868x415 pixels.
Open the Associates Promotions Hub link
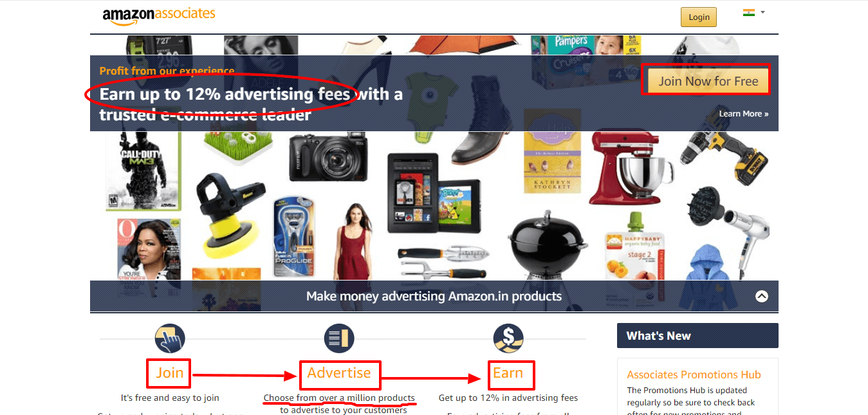point(694,374)
